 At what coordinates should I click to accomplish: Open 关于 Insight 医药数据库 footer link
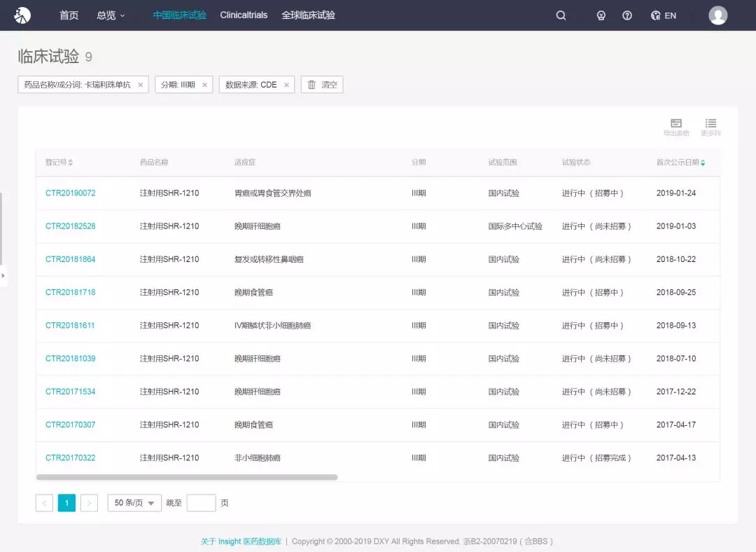(241, 541)
